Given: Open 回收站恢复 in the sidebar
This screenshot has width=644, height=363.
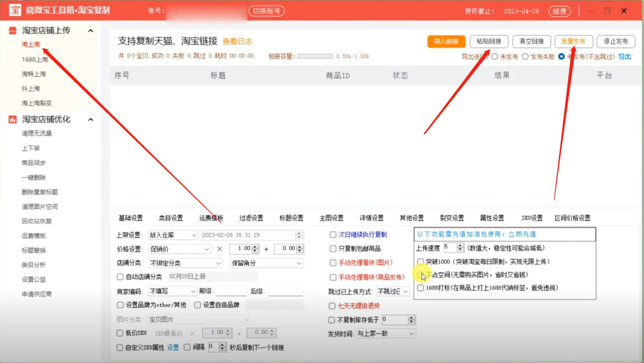Looking at the screenshot, I should [x=37, y=221].
